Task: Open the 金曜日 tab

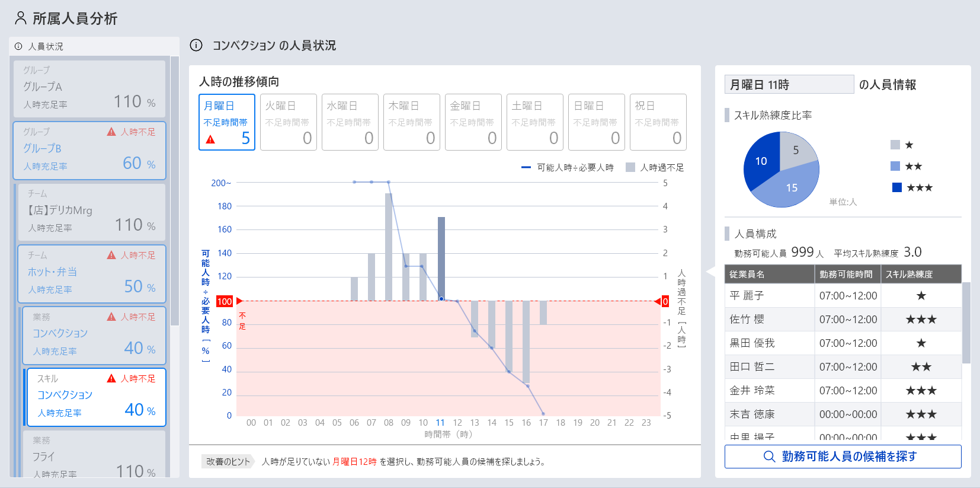Action: [473, 122]
